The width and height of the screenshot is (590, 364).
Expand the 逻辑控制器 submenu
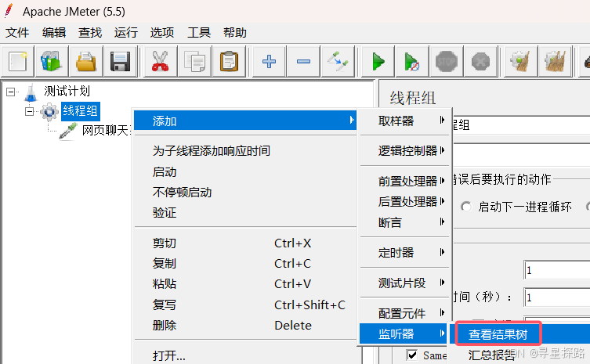[404, 151]
